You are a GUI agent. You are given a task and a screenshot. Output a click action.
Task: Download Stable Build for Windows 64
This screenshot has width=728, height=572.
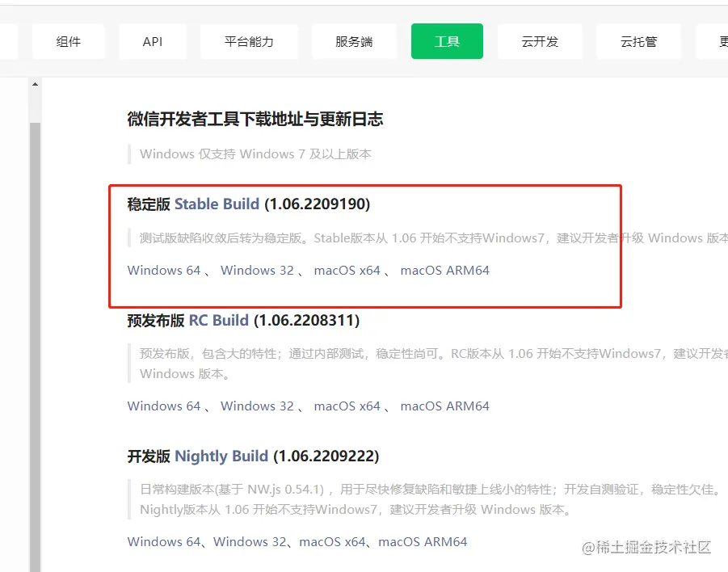click(164, 270)
